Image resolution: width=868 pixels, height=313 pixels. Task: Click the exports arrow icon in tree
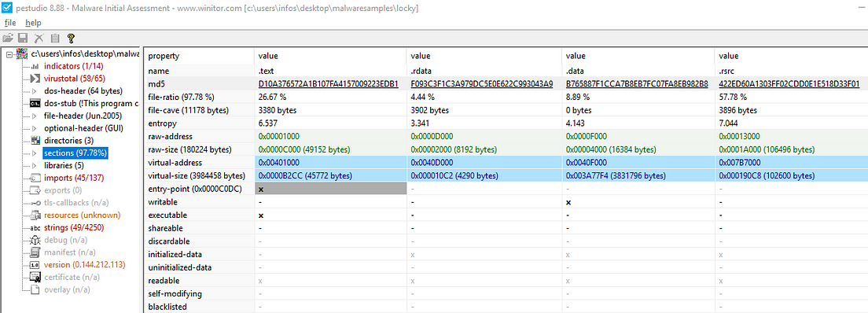click(35, 190)
